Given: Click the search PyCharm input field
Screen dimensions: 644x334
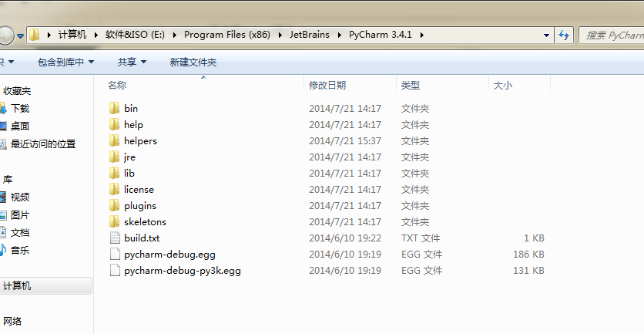Looking at the screenshot, I should pyautogui.click(x=612, y=35).
